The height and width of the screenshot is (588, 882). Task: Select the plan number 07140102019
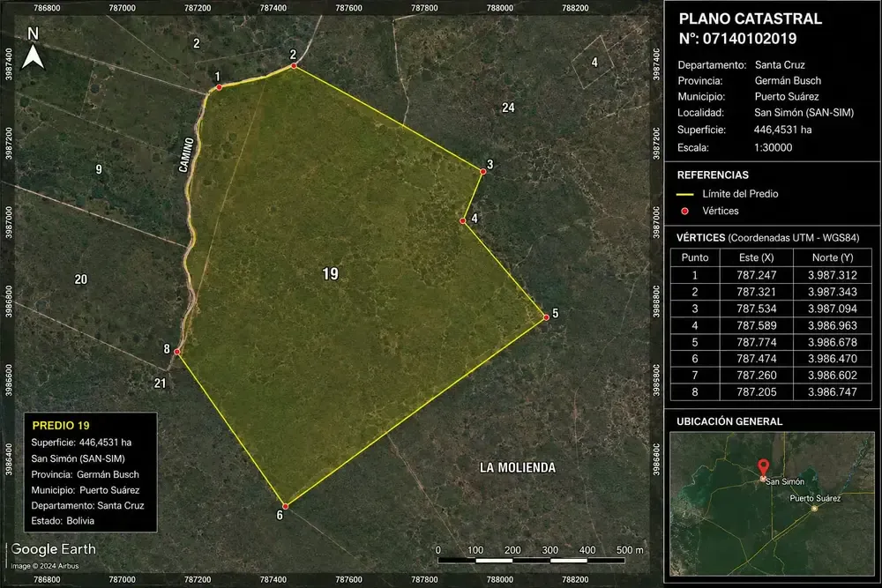click(x=749, y=39)
